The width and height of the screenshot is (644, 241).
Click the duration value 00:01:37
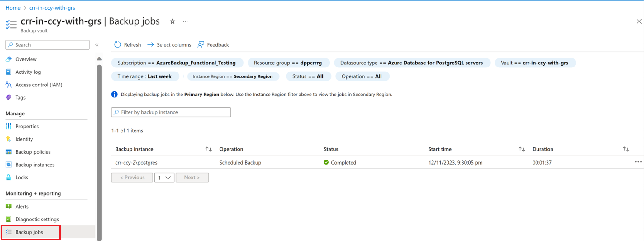tap(542, 162)
